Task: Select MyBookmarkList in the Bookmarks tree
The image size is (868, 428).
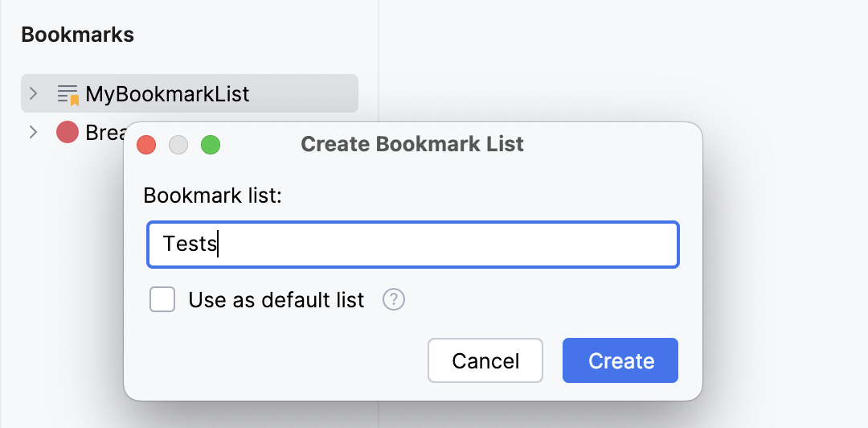Action: (x=167, y=94)
